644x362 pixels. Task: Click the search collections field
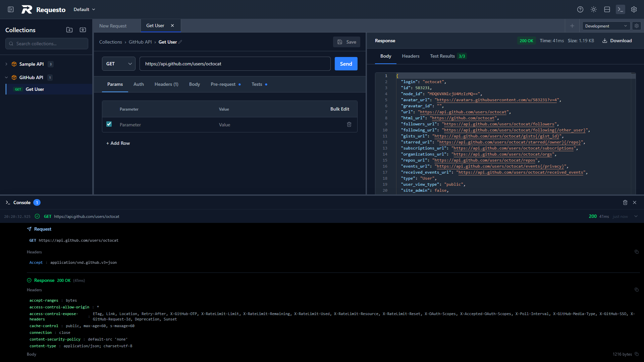47,44
